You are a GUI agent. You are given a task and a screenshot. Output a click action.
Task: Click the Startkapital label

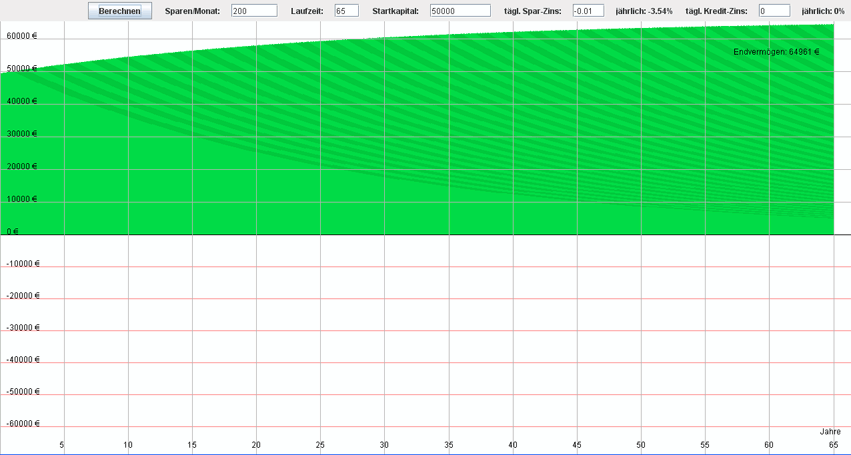[395, 11]
